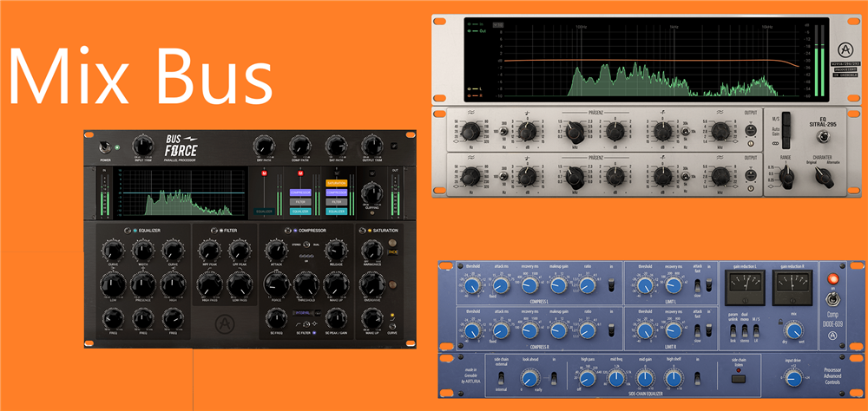
Task: Toggle the Saturation section power icon
Action: (362, 230)
